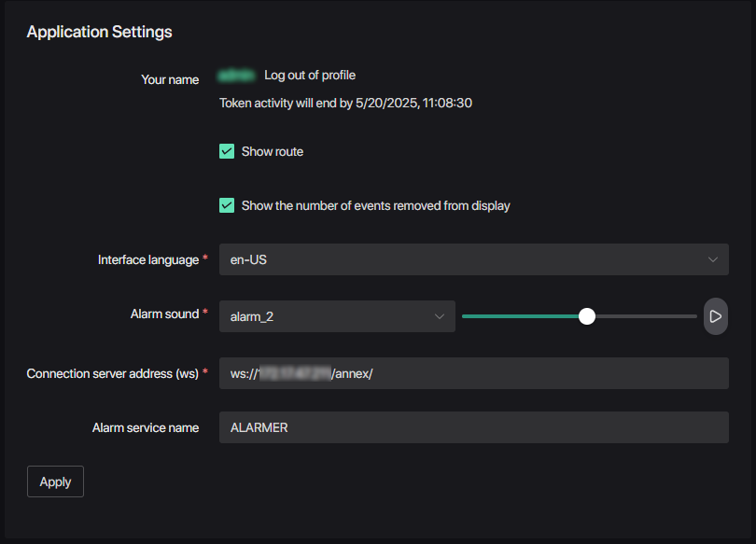Click the Application Settings heading
756x544 pixels.
click(x=99, y=32)
